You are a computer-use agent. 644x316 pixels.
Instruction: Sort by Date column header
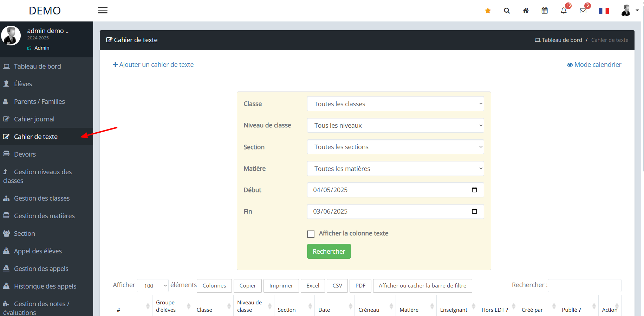(335, 306)
